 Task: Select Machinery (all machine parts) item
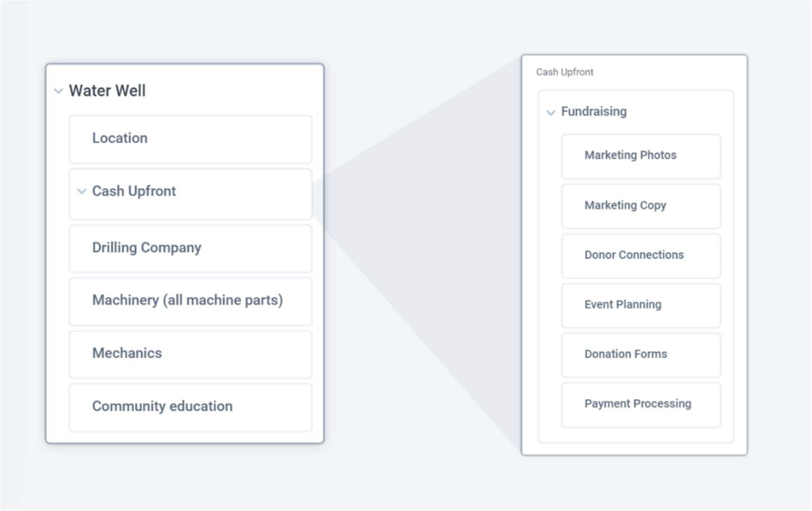click(190, 301)
